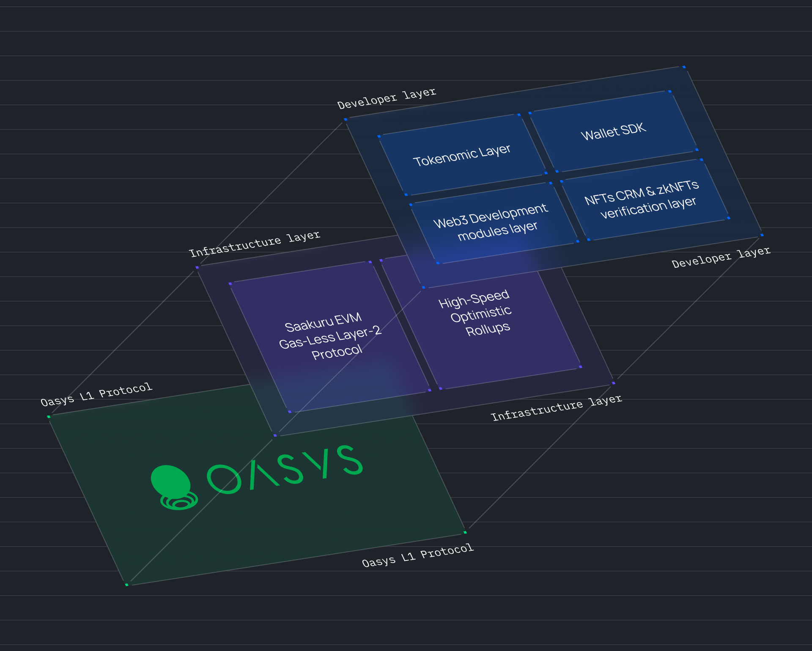This screenshot has height=651, width=812.
Task: Click the bottom-right Oasys L1 Protocol label
Action: 417,555
